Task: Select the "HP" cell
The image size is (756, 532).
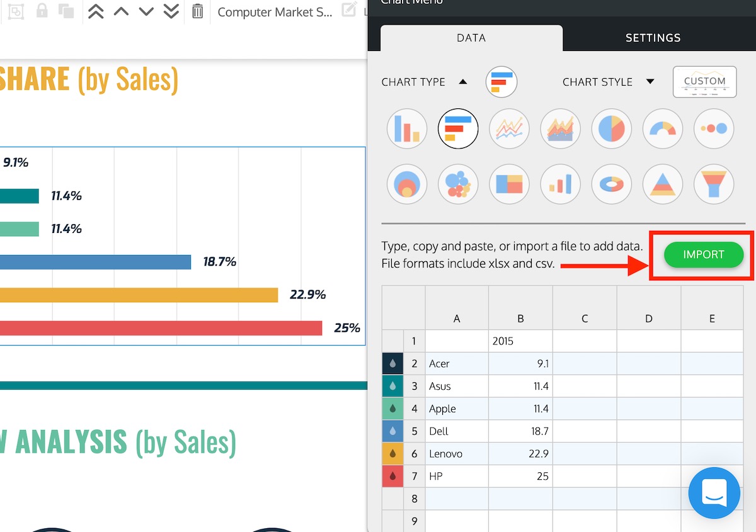Action: tap(457, 477)
